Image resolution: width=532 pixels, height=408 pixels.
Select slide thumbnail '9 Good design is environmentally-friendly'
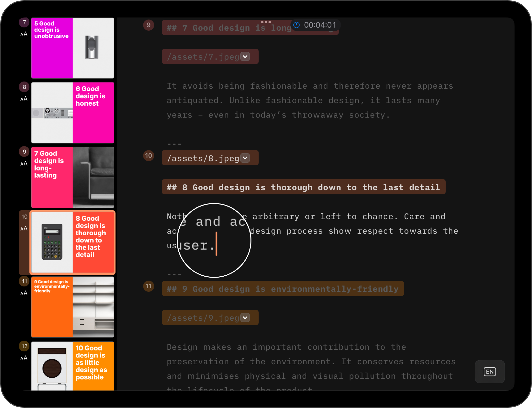[x=73, y=307]
